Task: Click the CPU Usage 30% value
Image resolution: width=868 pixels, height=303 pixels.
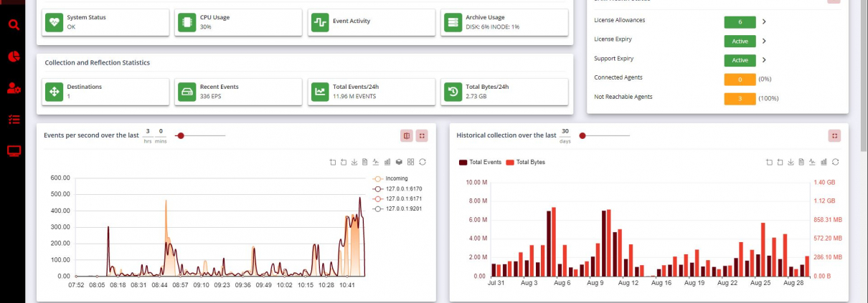Action: click(205, 27)
